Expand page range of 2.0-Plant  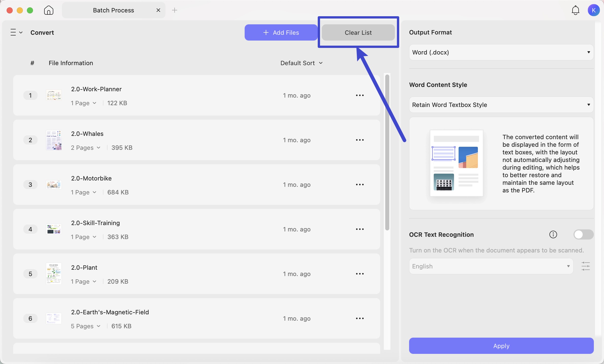point(83,281)
